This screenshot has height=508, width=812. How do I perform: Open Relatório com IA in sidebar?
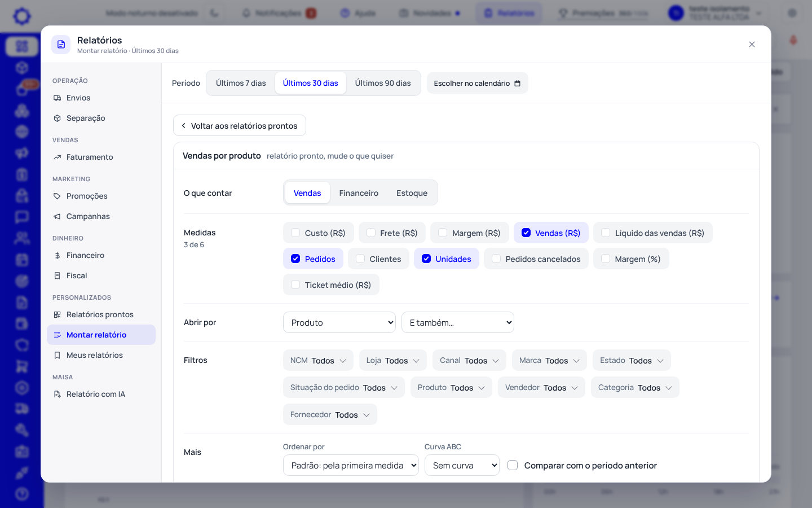click(x=101, y=395)
